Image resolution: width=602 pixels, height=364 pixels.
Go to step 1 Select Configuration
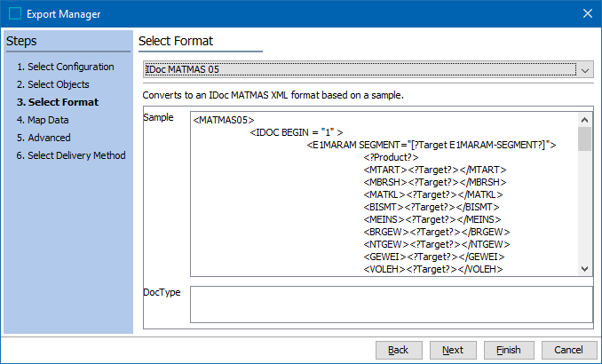click(x=65, y=67)
